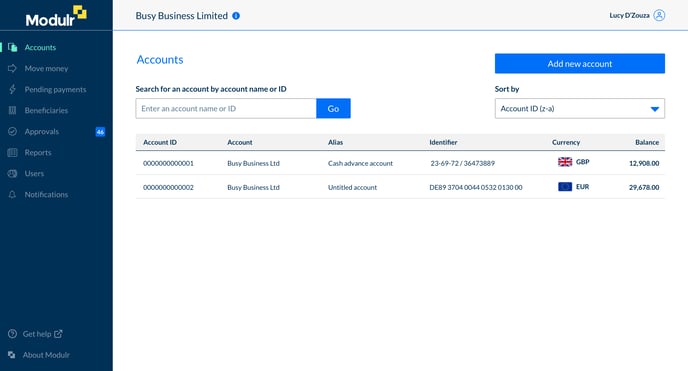This screenshot has width=688, height=371.
Task: Click Lucy D'Zouza user name
Action: [629, 15]
